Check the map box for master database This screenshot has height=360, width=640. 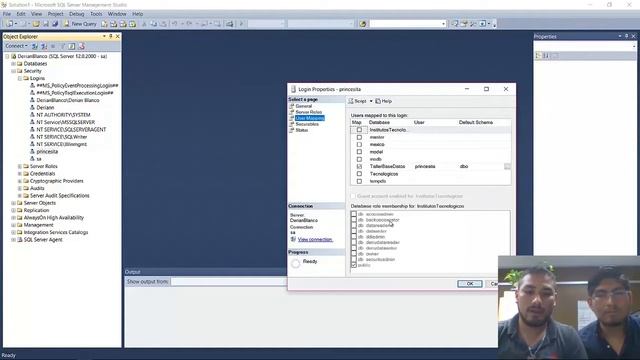pyautogui.click(x=359, y=137)
